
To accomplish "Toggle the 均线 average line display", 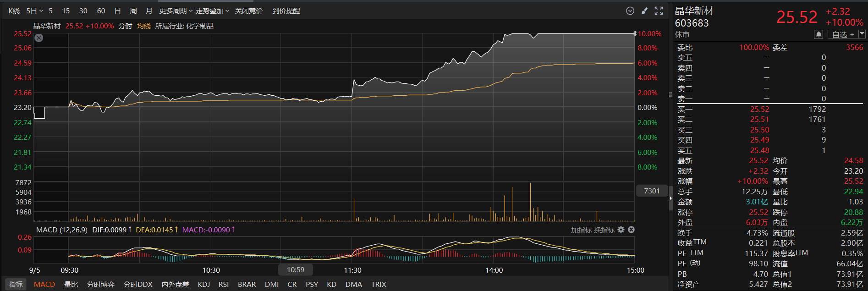I will pos(143,26).
